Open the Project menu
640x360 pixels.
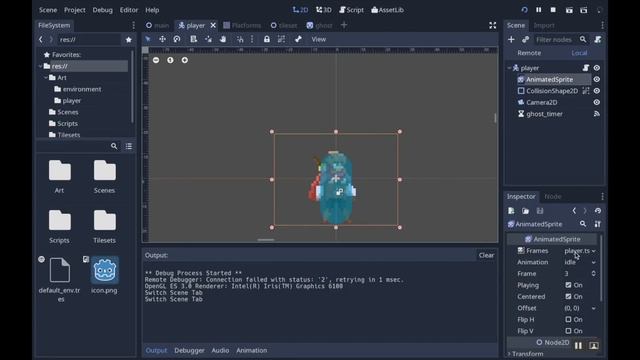[x=75, y=10]
